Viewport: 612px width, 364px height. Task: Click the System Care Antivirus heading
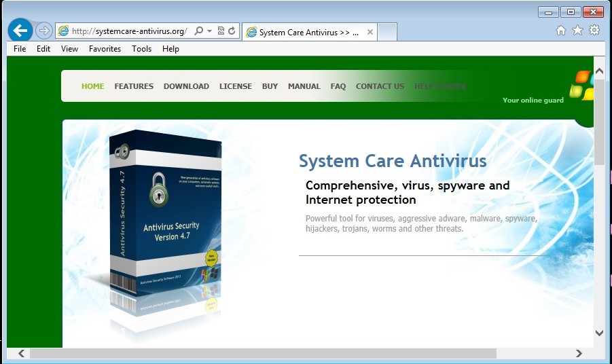tap(393, 161)
